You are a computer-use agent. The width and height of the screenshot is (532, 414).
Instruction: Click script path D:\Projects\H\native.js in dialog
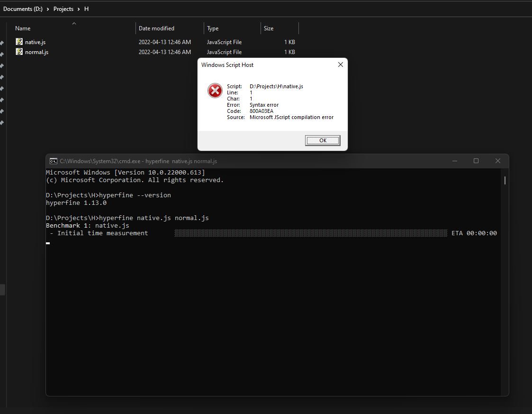click(276, 86)
